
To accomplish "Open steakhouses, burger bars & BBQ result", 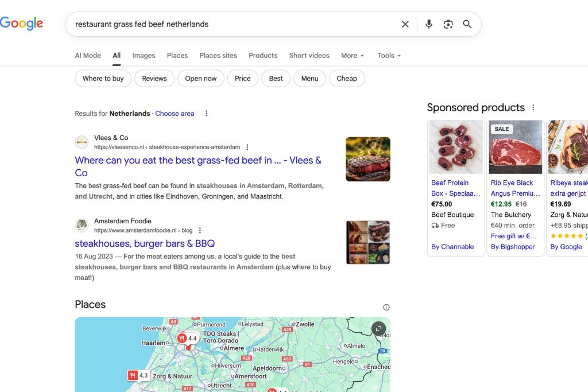I will point(145,243).
